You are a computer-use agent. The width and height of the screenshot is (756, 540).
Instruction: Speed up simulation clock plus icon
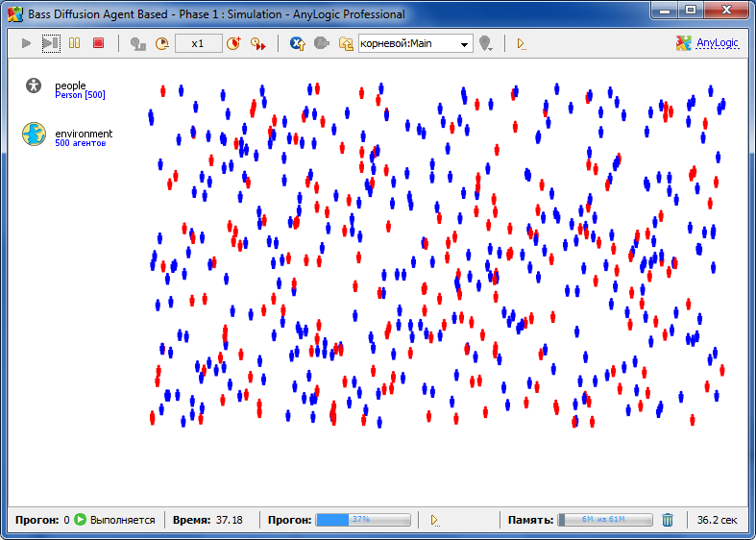coord(233,43)
